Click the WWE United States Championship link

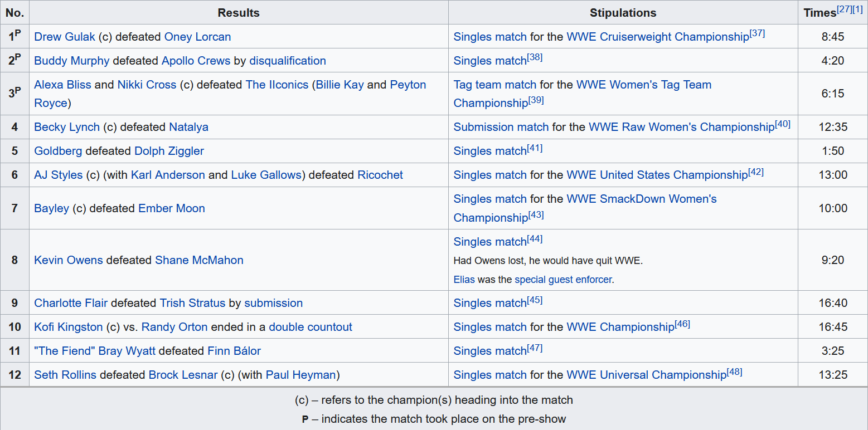coord(657,175)
